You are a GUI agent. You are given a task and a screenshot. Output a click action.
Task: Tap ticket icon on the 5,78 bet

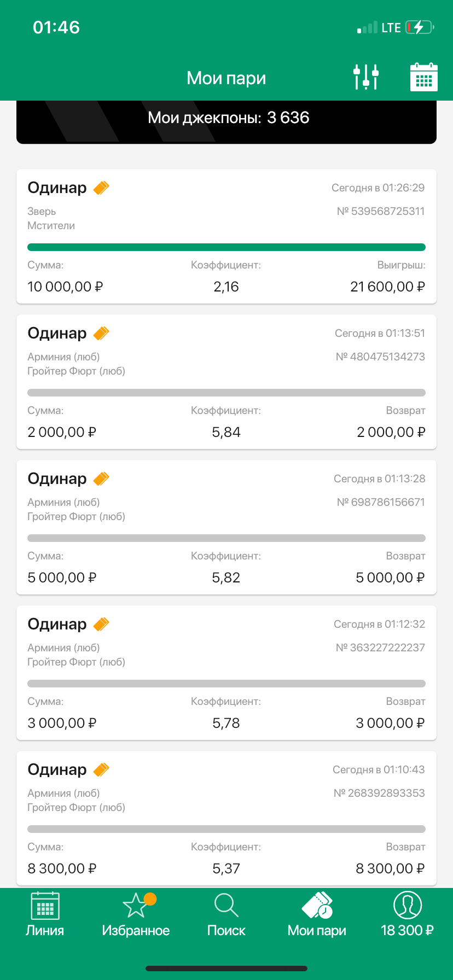pyautogui.click(x=101, y=624)
